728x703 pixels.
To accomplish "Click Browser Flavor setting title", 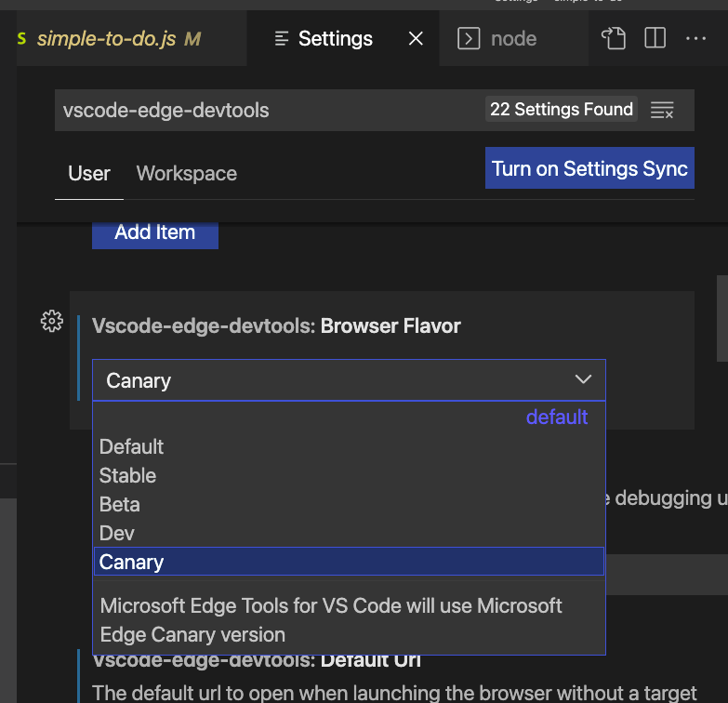I will [x=276, y=326].
